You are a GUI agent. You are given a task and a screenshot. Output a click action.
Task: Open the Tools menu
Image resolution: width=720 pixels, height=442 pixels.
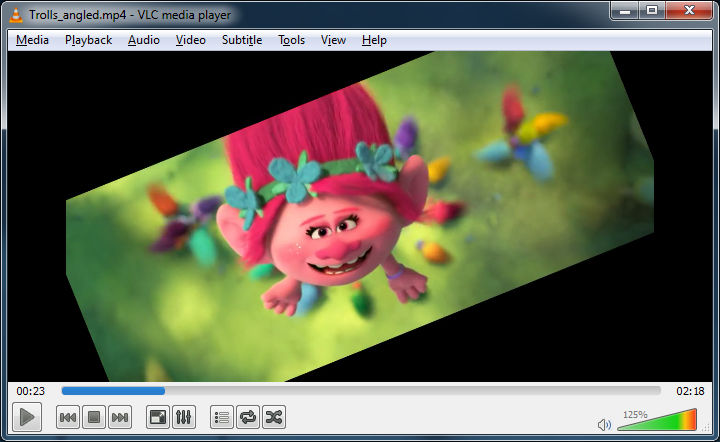292,40
